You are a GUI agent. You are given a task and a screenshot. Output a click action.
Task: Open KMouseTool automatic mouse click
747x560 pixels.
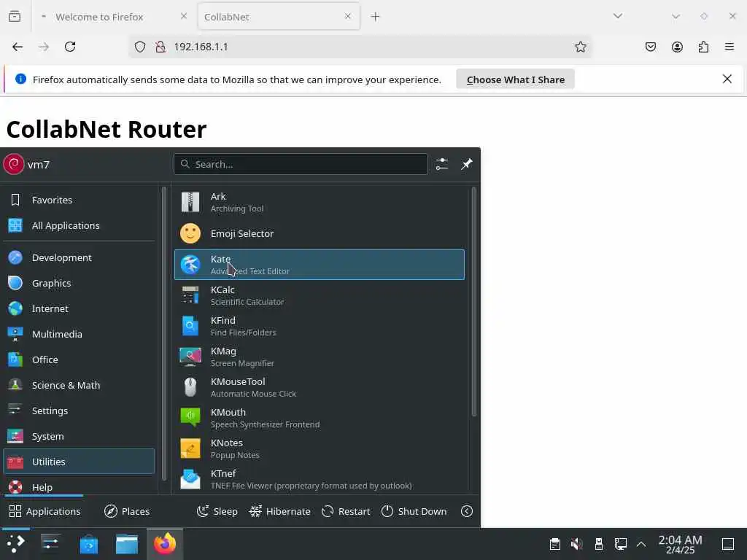tap(320, 387)
